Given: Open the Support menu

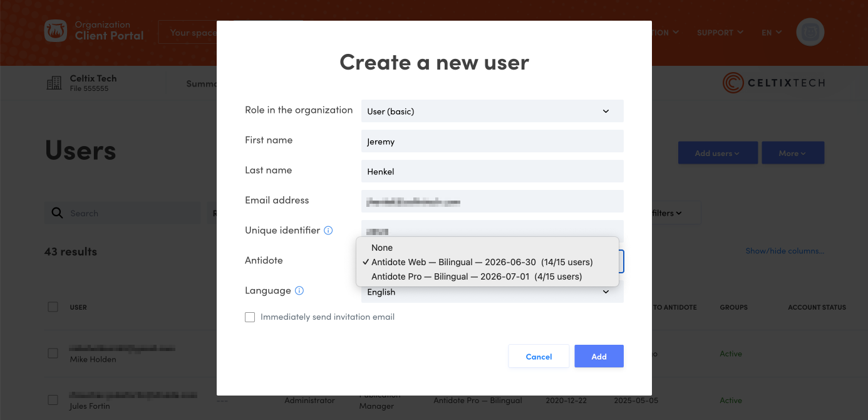Looking at the screenshot, I should [x=720, y=33].
